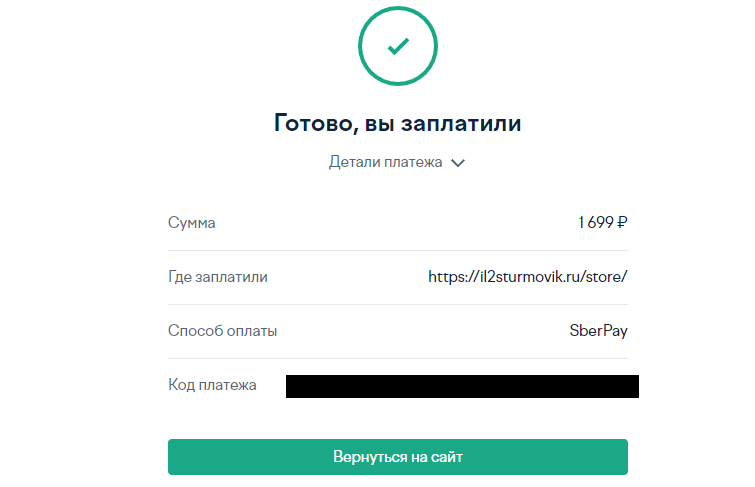Image resolution: width=755 pixels, height=487 pixels.
Task: Open the il2sturmovik.ru store link
Action: tap(527, 277)
